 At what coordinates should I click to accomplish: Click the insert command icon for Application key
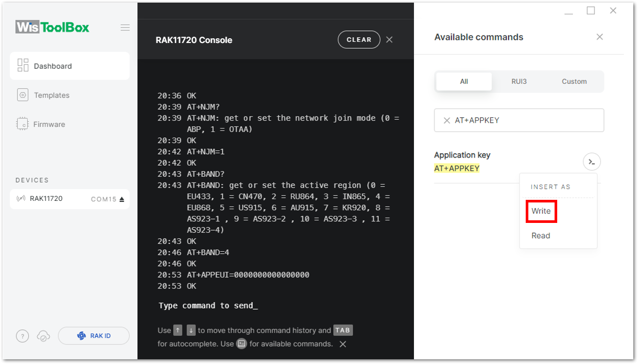(x=592, y=162)
